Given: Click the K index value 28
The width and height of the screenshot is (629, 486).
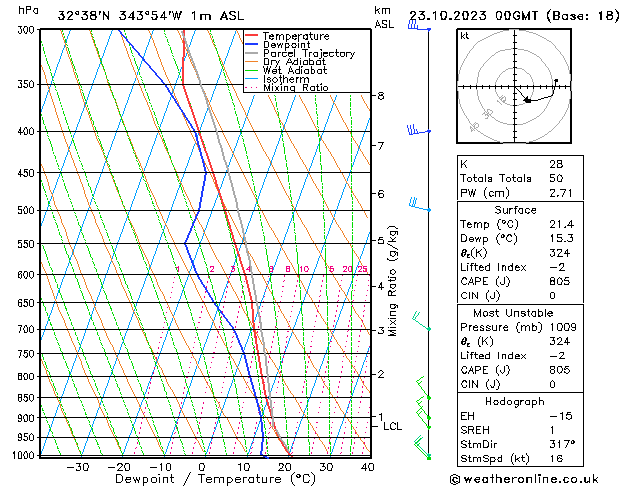Looking at the screenshot, I should pos(556,164).
